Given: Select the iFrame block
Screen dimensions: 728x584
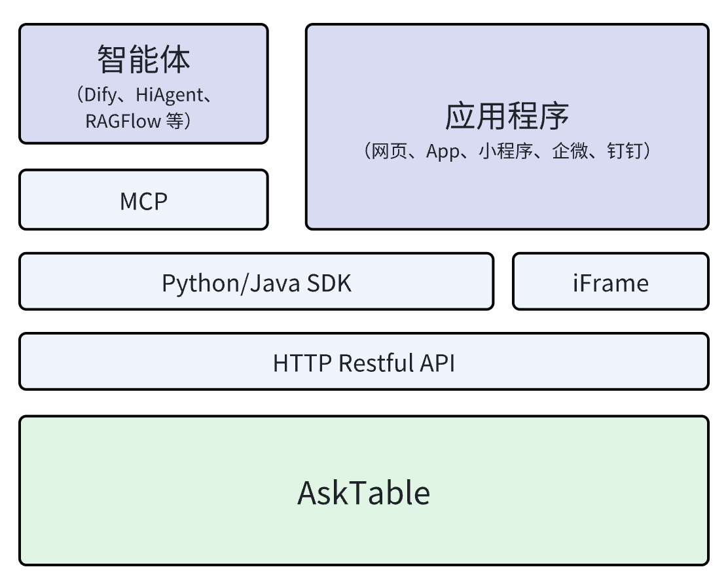Looking at the screenshot, I should pos(610,282).
